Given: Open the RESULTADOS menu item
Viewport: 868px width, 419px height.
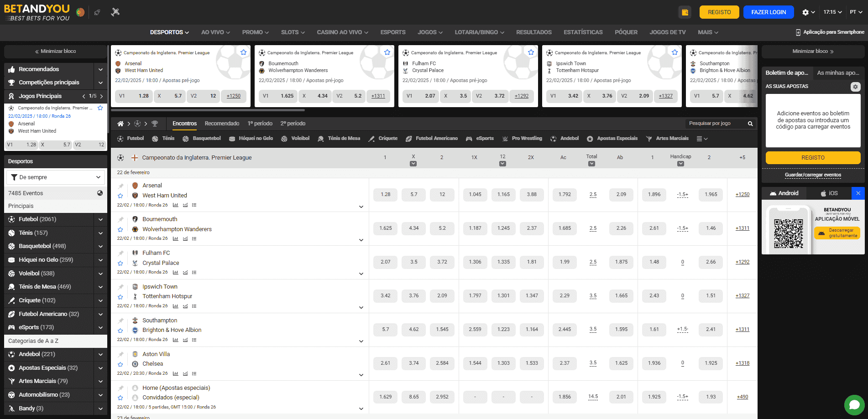Looking at the screenshot, I should click(x=533, y=32).
